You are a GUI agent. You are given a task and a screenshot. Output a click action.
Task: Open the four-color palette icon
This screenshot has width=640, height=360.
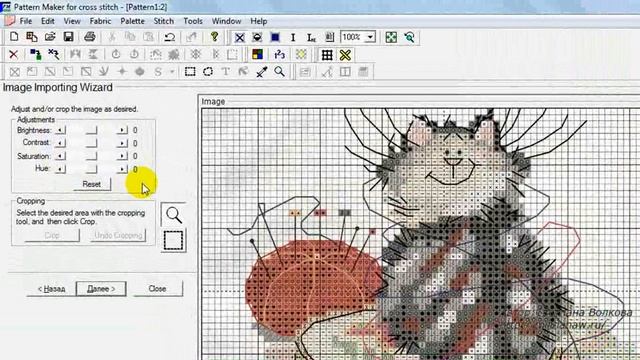coord(257,54)
